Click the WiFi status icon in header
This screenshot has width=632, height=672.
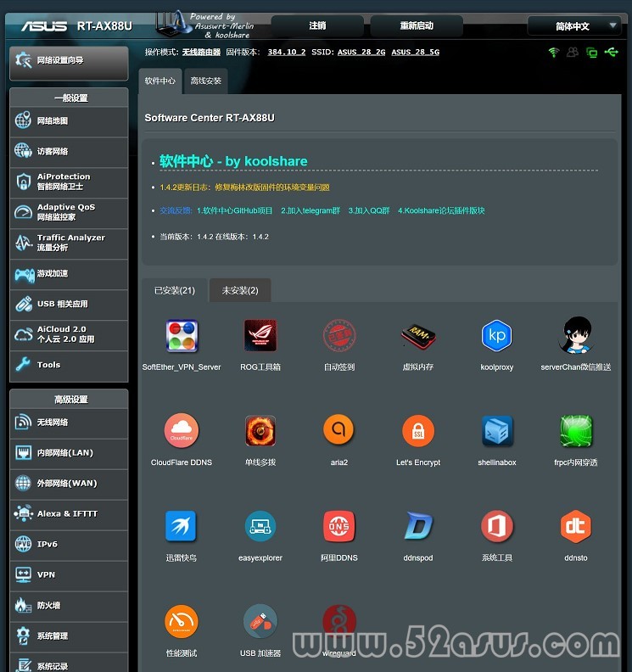pyautogui.click(x=554, y=53)
